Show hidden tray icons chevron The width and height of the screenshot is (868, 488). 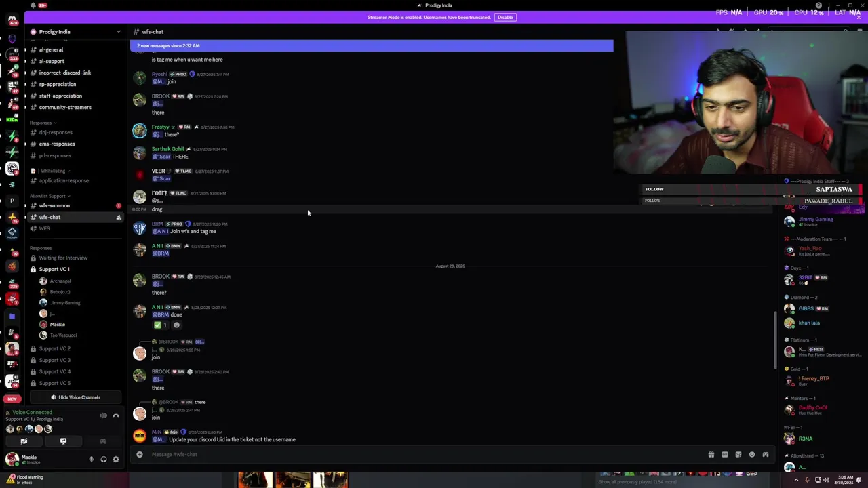pyautogui.click(x=796, y=480)
